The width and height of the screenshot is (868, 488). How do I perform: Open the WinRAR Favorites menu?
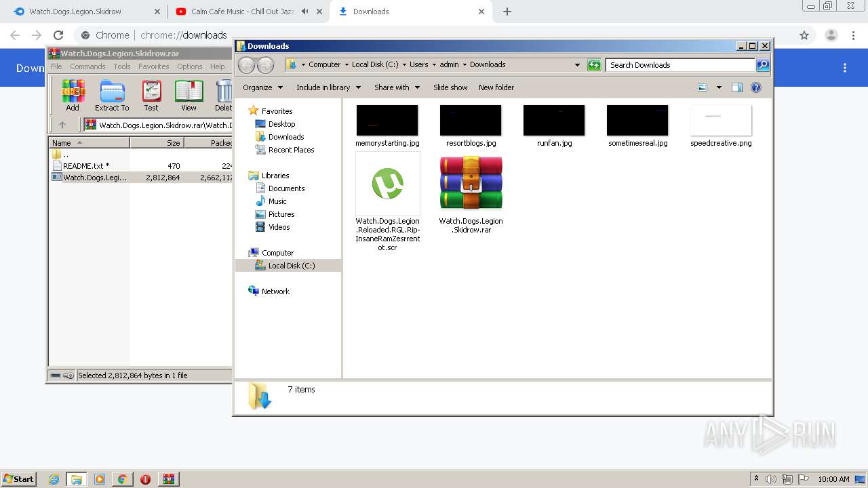click(x=154, y=66)
